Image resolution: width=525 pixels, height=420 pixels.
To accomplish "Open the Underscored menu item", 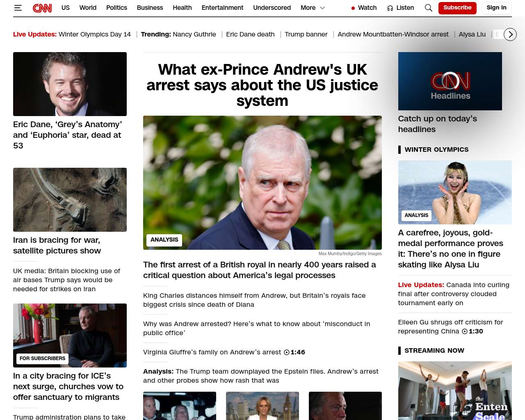I will [x=272, y=8].
